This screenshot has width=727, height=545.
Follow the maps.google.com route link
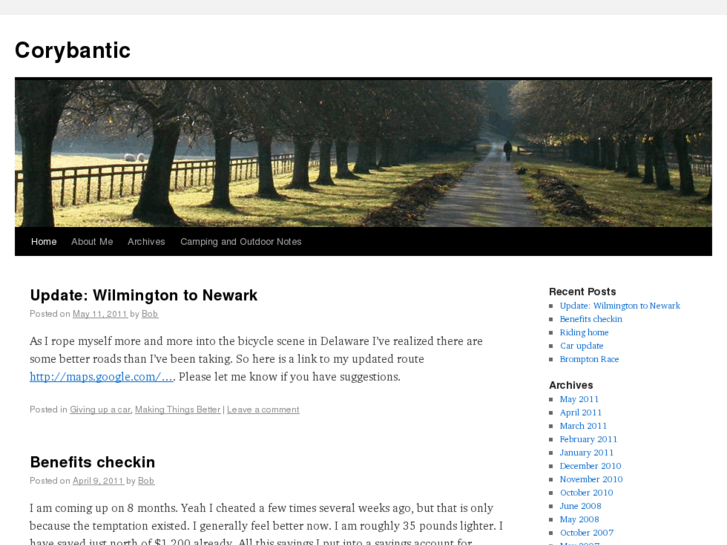click(x=102, y=377)
